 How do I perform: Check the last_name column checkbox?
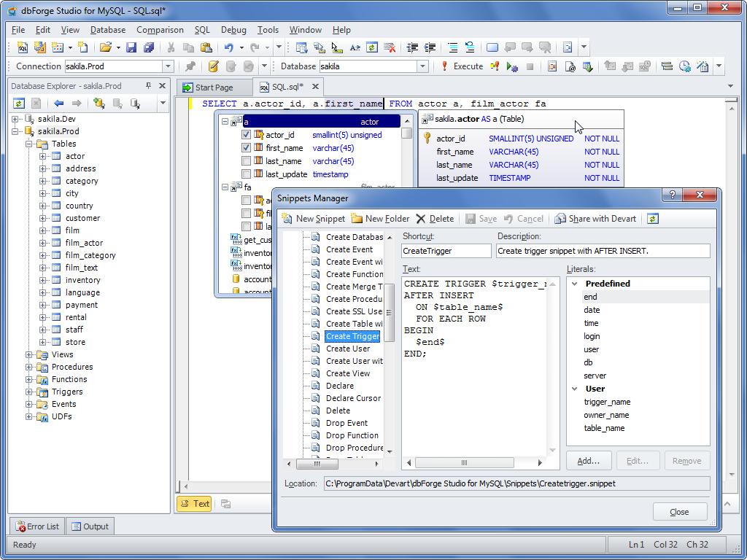pyautogui.click(x=247, y=161)
